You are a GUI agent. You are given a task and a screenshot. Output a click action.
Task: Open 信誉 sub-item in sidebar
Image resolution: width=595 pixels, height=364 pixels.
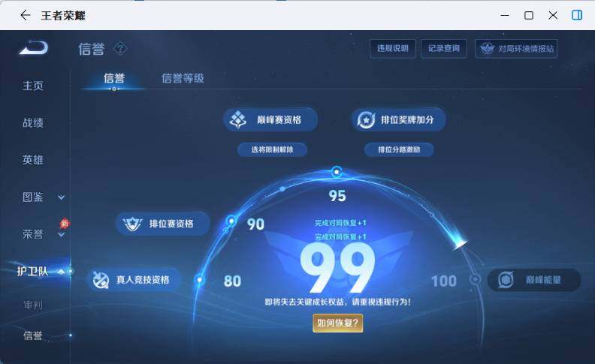[33, 335]
